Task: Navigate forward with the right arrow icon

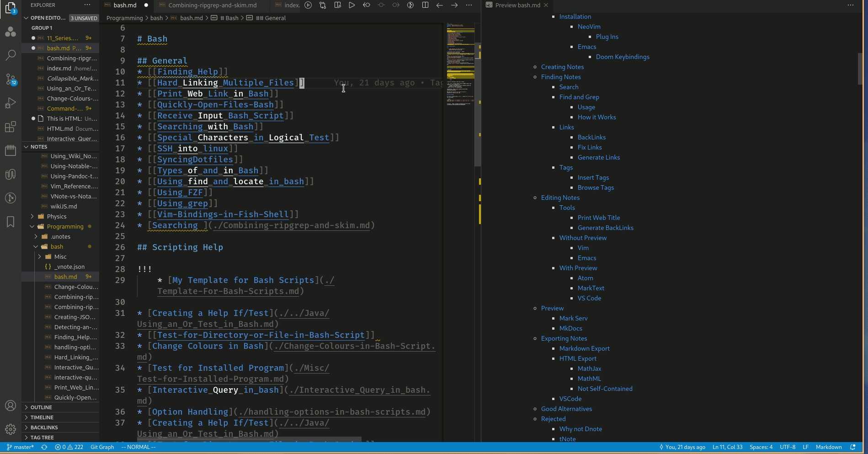Action: [x=454, y=5]
